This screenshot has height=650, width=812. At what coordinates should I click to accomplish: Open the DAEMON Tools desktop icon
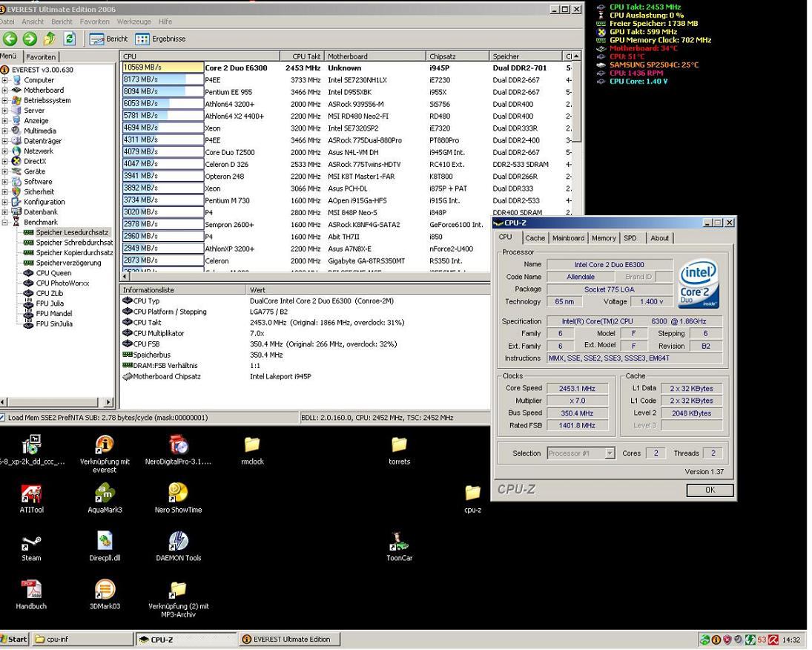(x=179, y=547)
